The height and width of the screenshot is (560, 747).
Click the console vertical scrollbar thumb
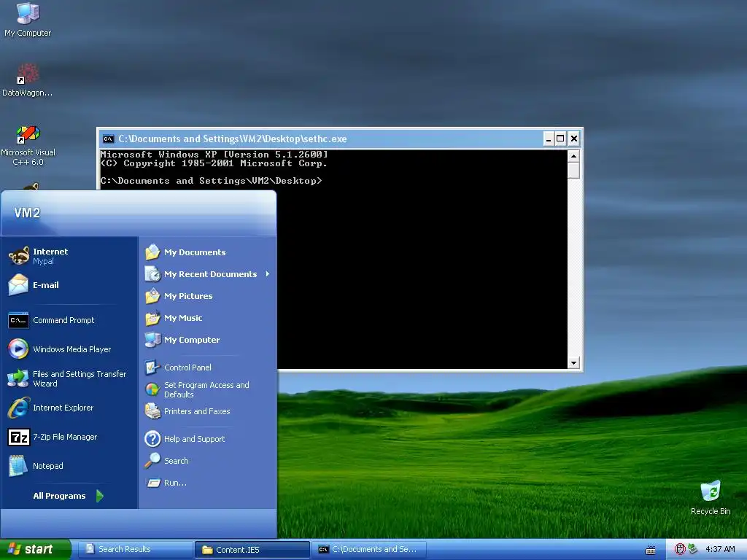(x=573, y=170)
